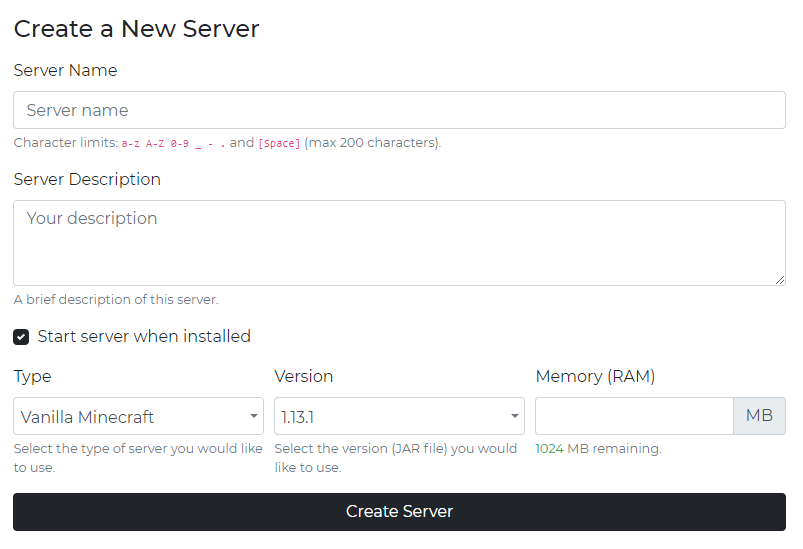The height and width of the screenshot is (549, 803).
Task: Click the 'Server Description' field label
Action: click(87, 180)
